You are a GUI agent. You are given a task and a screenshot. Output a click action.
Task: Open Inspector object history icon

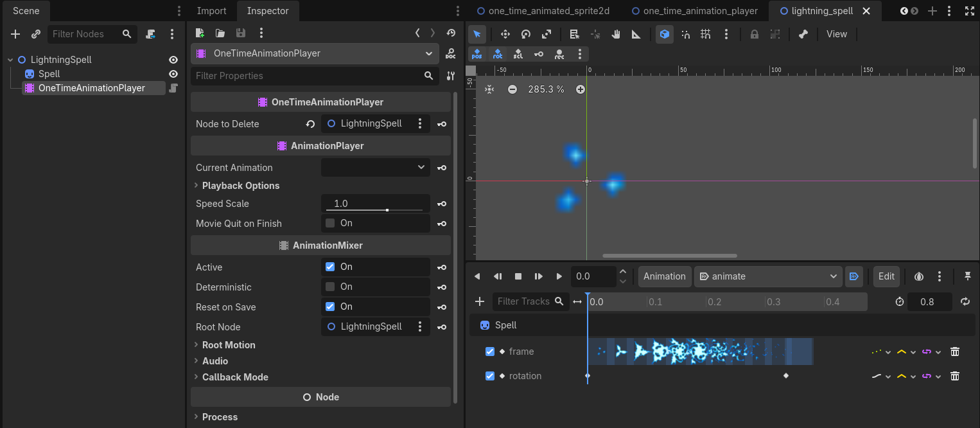pos(451,33)
